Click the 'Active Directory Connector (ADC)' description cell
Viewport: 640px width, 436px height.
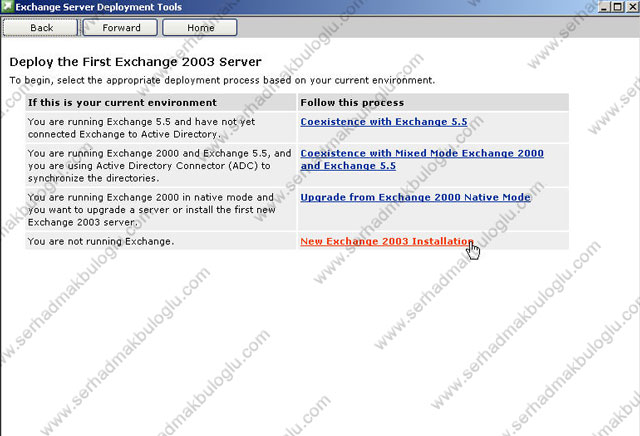[x=160, y=165]
